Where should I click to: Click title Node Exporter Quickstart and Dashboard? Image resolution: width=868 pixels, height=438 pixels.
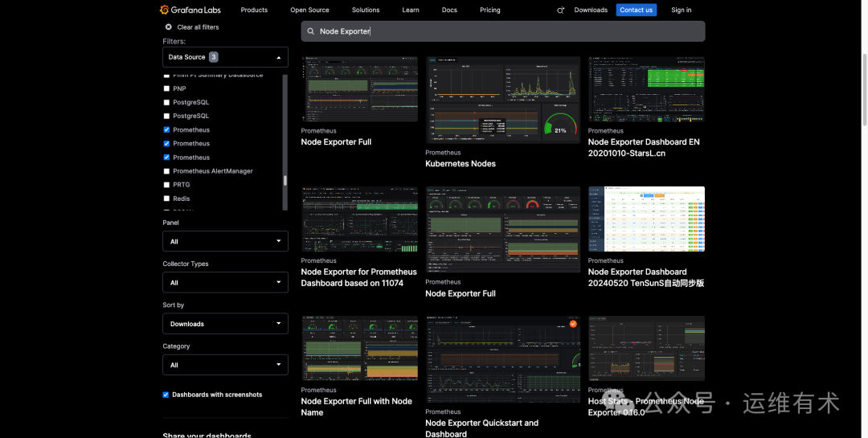(481, 428)
